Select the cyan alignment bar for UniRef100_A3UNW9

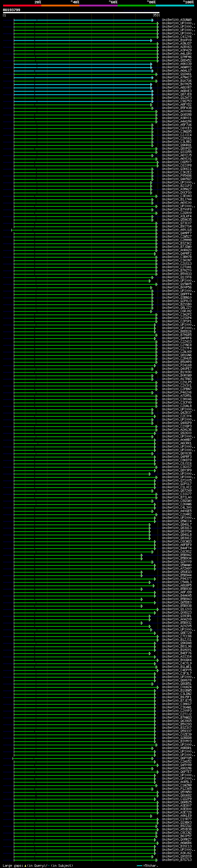click(x=83, y=20)
